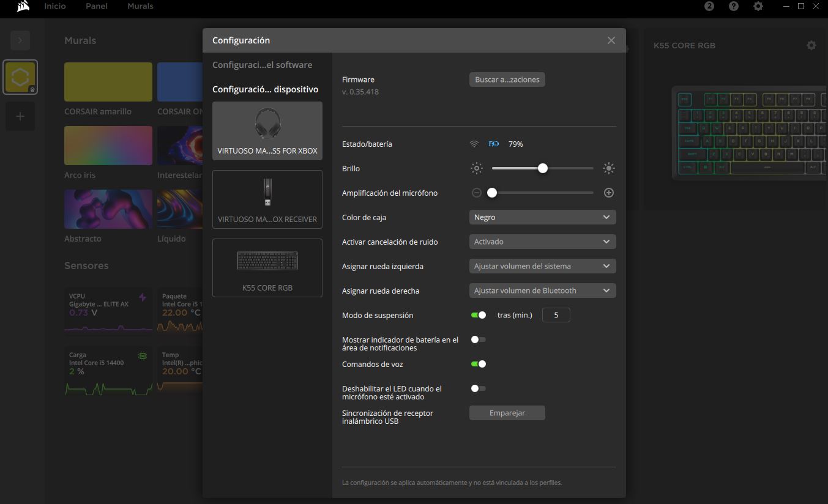The image size is (828, 504).
Task: Click the Emparejar button
Action: click(x=507, y=413)
